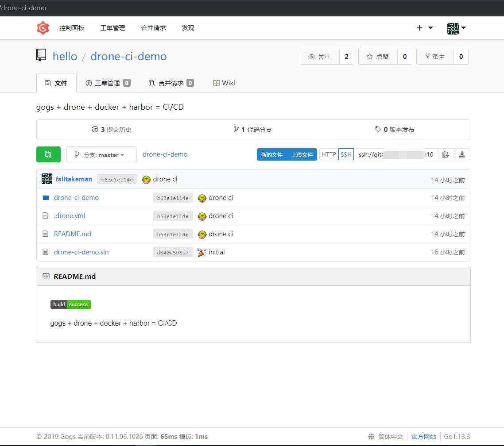The image size is (504, 446).
Task: Toggle the 点赞 star button
Action: coord(378,57)
